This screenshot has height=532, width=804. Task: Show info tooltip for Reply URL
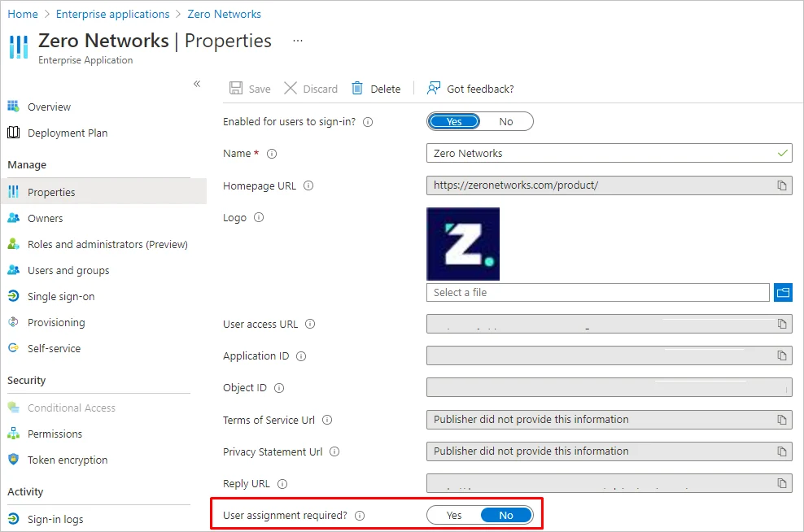click(x=282, y=484)
